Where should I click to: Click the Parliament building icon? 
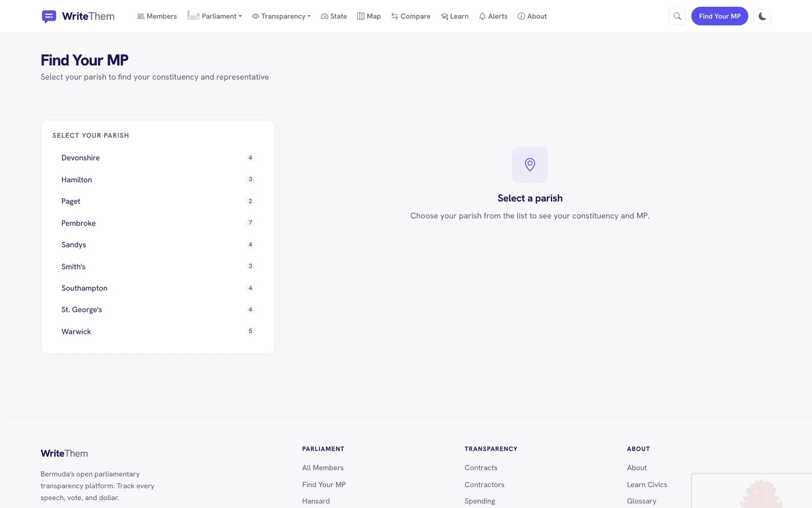193,16
